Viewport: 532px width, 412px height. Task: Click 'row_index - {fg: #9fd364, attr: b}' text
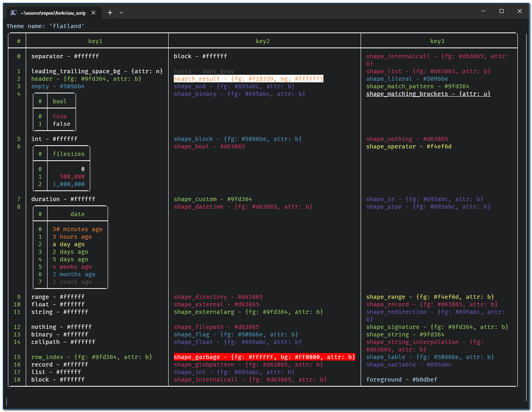click(x=92, y=357)
